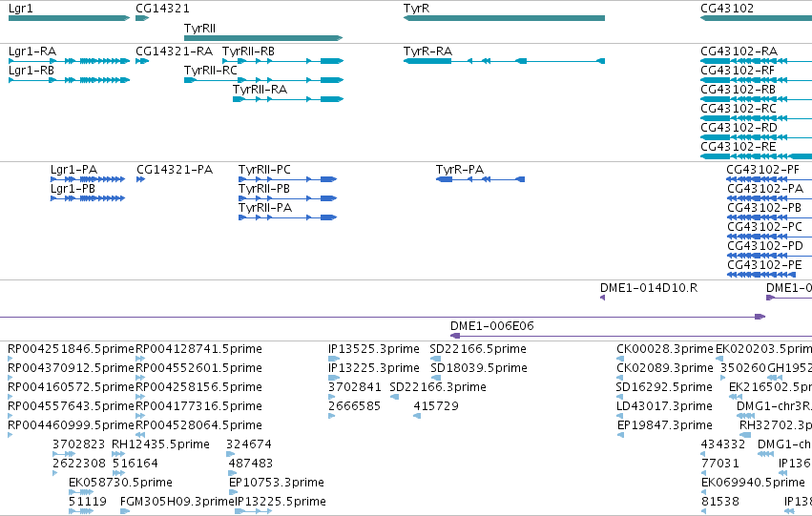Image resolution: width=812 pixels, height=516 pixels.
Task: Select transcript CG43102-RD
Action: (x=739, y=129)
